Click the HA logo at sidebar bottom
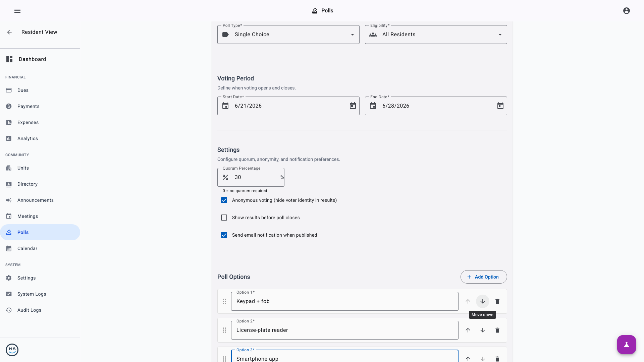This screenshot has height=362, width=644. [12, 350]
